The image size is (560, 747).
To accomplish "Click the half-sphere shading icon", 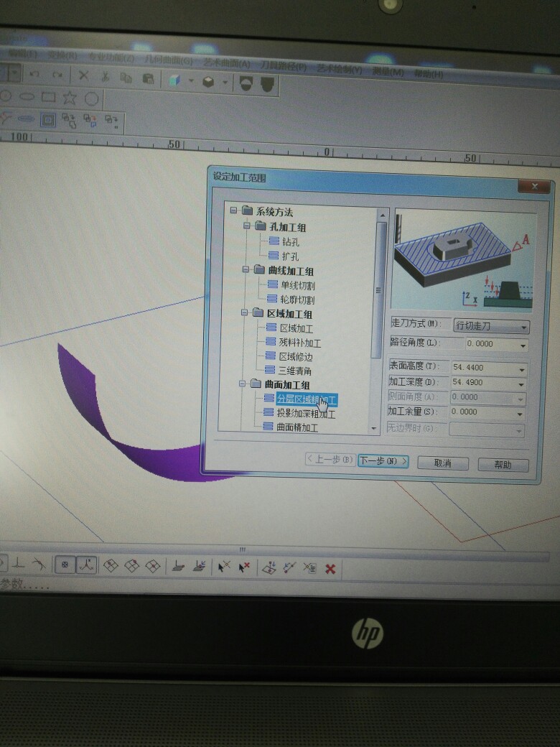I will [246, 83].
